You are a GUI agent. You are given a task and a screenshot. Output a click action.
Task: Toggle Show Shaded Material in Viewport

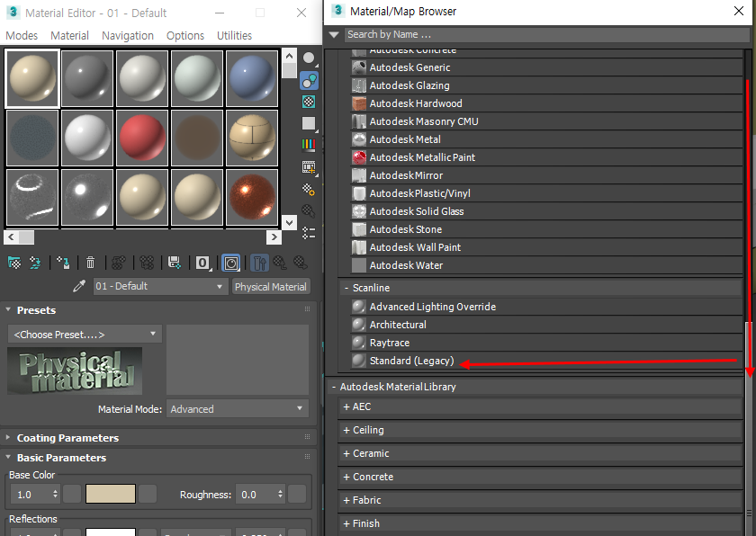click(x=231, y=264)
